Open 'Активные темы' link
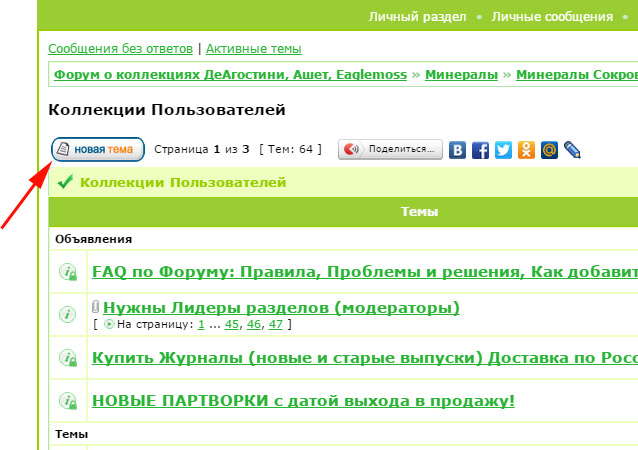This screenshot has width=638, height=450. [253, 48]
